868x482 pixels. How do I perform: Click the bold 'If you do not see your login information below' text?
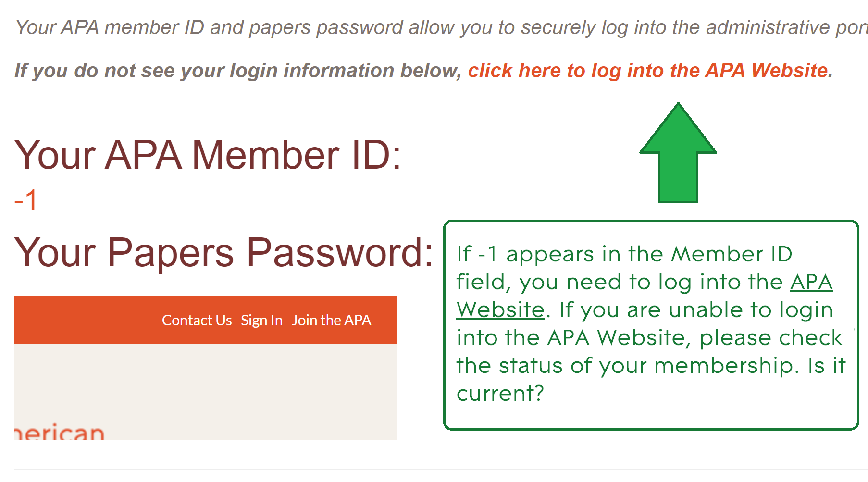238,71
